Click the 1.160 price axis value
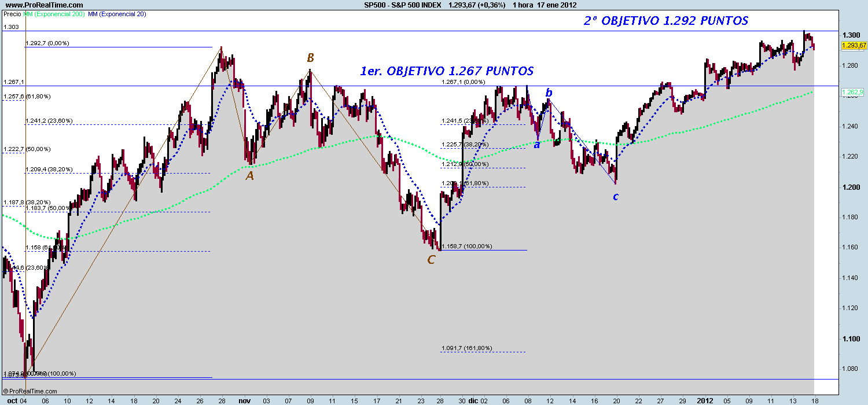The height and width of the screenshot is (405, 868). 850,248
